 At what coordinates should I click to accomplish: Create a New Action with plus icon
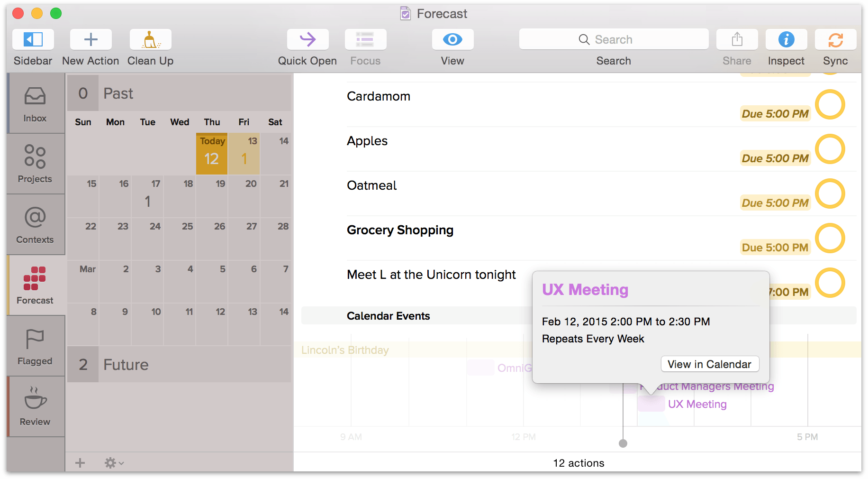91,39
